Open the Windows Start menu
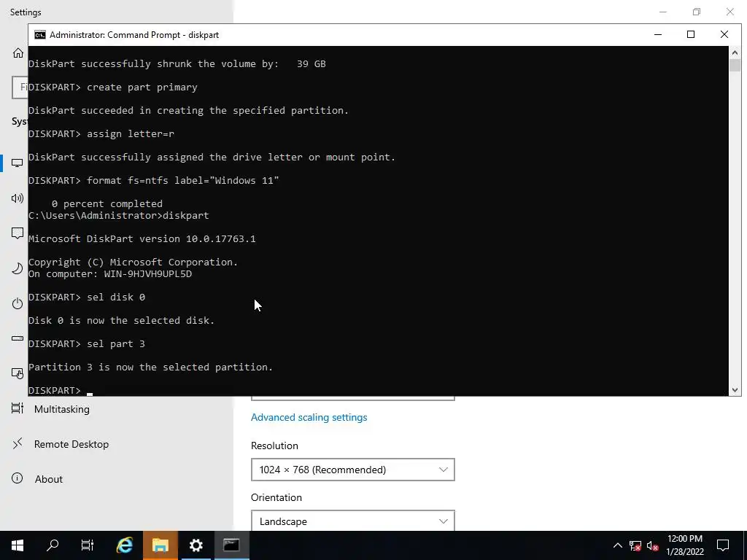This screenshot has height=560, width=747. tap(18, 545)
